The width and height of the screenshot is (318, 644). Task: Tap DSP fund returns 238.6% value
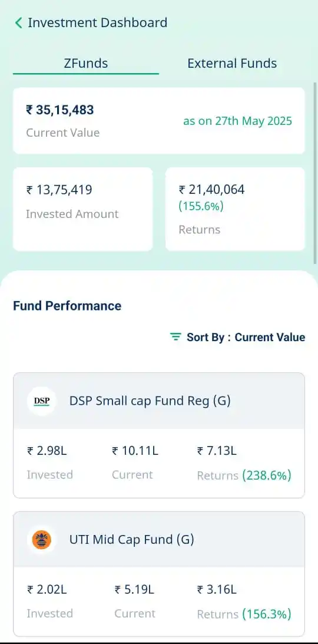coord(267,475)
